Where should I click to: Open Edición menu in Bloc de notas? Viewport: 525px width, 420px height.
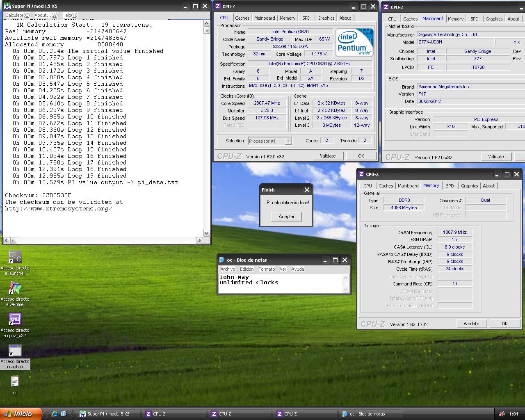tap(247, 269)
